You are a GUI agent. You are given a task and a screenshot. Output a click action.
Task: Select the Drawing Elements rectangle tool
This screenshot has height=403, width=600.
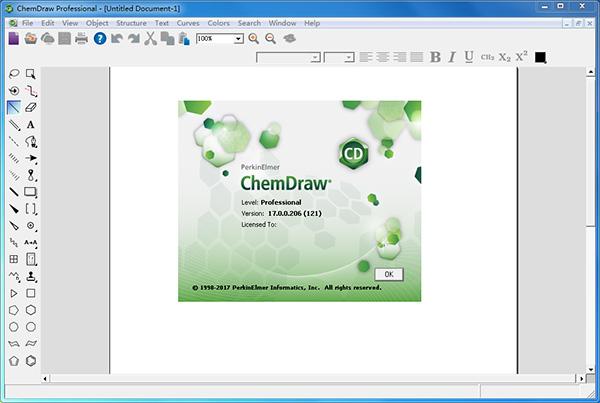31,192
